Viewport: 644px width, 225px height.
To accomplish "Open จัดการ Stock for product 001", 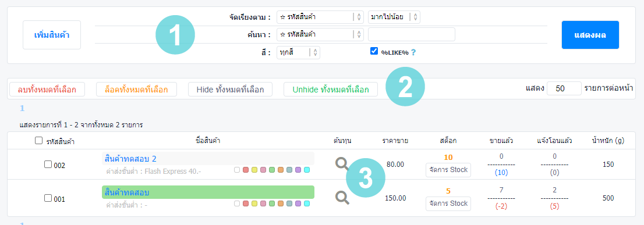I will [x=448, y=203].
